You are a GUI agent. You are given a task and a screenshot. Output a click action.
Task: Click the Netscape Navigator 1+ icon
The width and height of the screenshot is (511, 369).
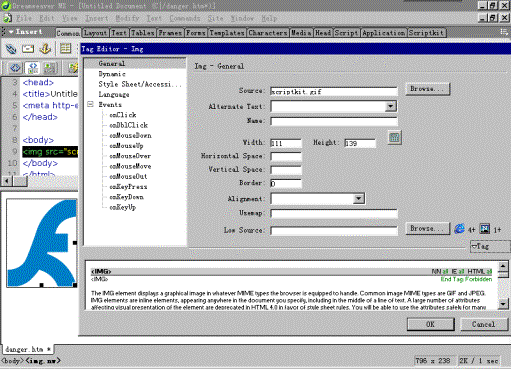coord(485,229)
